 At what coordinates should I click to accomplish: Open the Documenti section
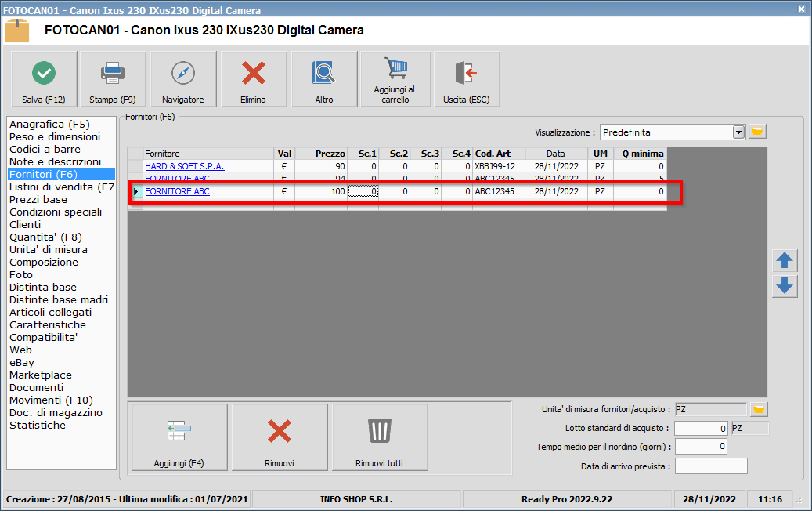[37, 388]
